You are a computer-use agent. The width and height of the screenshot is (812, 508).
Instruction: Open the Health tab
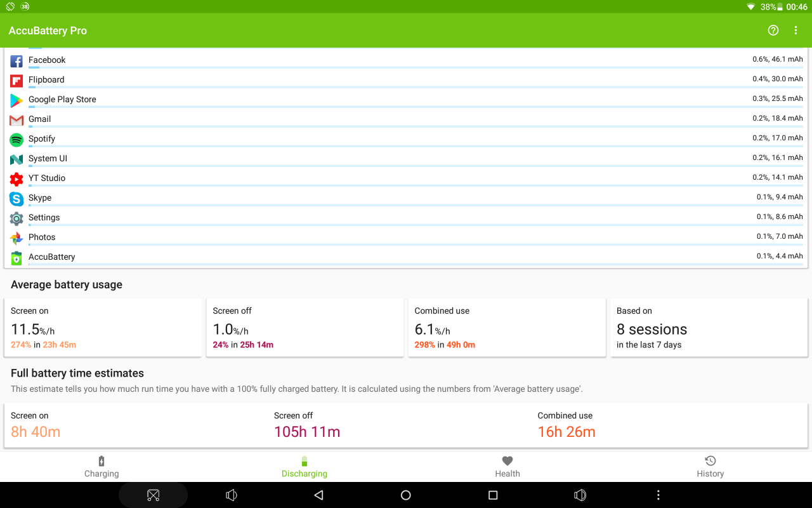(507, 467)
